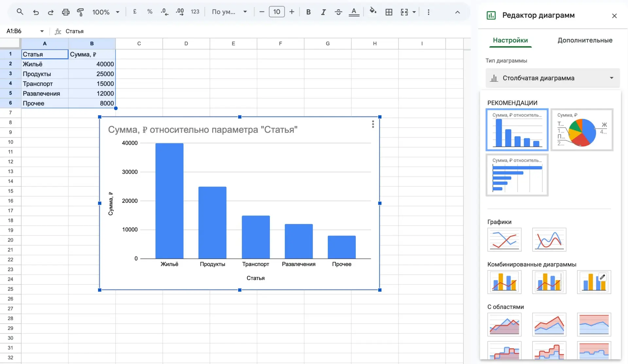Expand the merge cells dropdown arrow

pyautogui.click(x=414, y=12)
